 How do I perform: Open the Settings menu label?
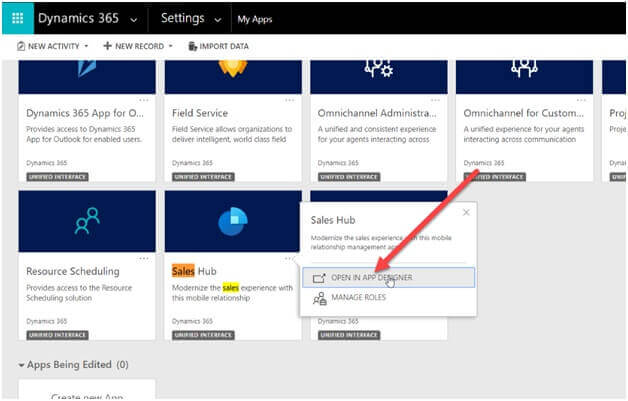(183, 18)
